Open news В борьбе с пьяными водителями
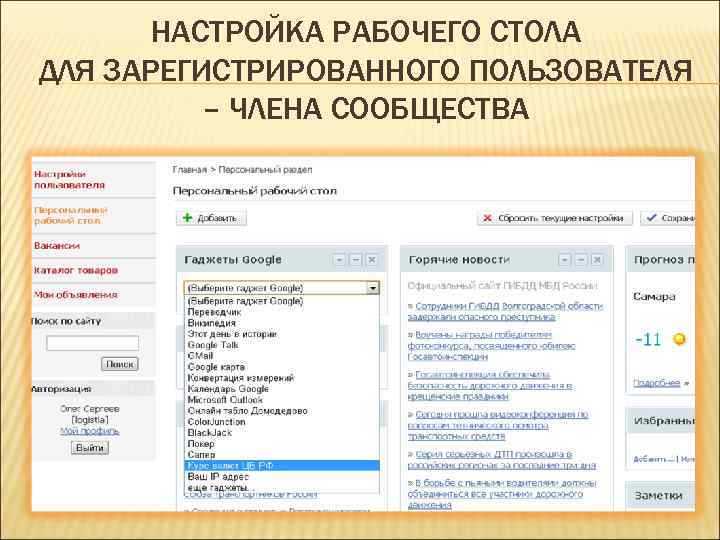Viewport: 720px width, 540px height. pos(502,494)
